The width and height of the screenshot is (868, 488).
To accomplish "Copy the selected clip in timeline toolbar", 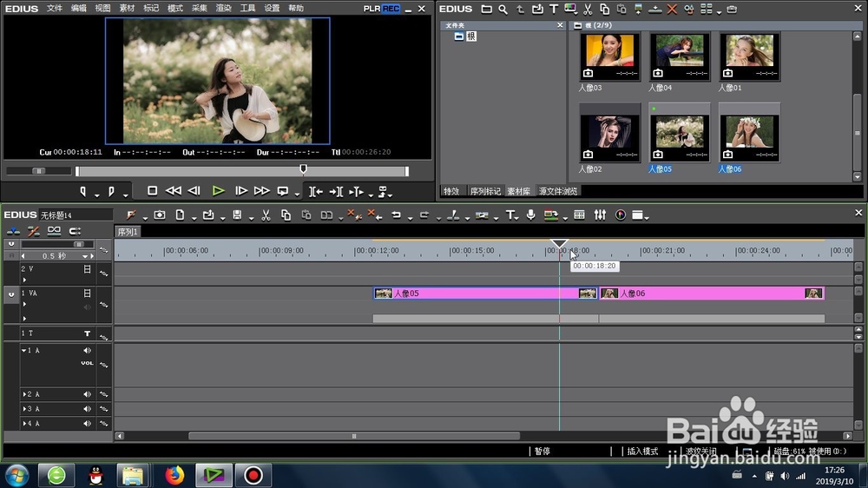I will [x=286, y=215].
